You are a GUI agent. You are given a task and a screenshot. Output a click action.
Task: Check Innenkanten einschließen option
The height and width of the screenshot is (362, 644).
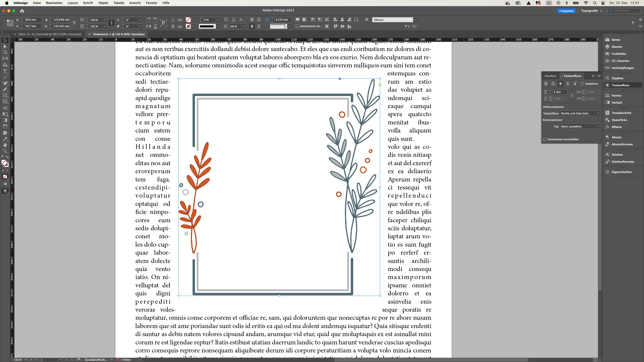click(x=545, y=139)
